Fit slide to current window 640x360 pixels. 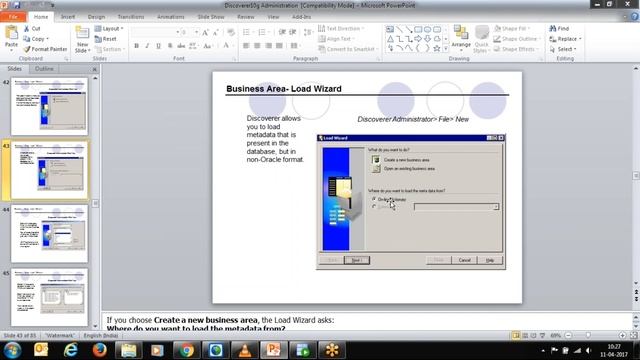point(633,336)
